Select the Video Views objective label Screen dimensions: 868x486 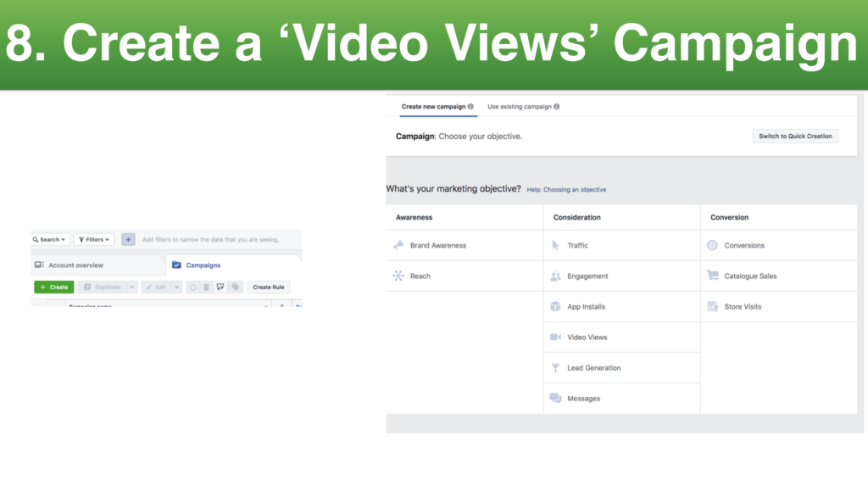point(587,337)
